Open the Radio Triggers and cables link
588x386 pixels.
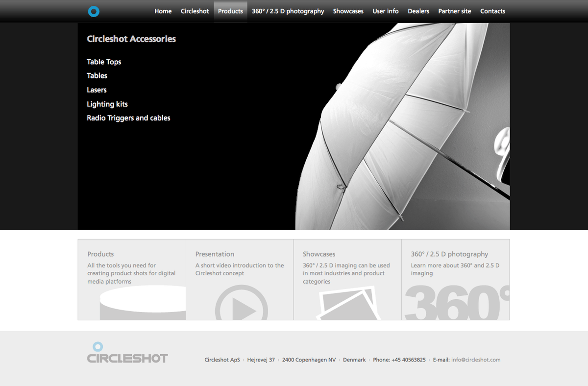[128, 118]
